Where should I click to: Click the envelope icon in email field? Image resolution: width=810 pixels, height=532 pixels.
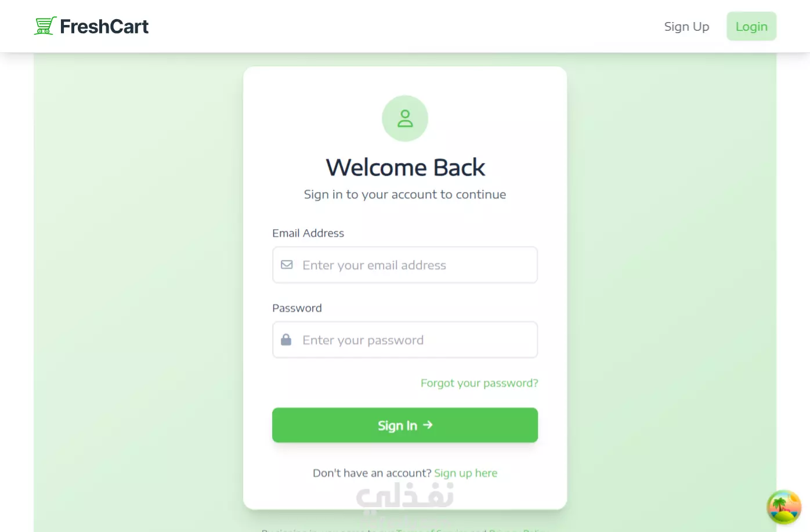pyautogui.click(x=287, y=265)
